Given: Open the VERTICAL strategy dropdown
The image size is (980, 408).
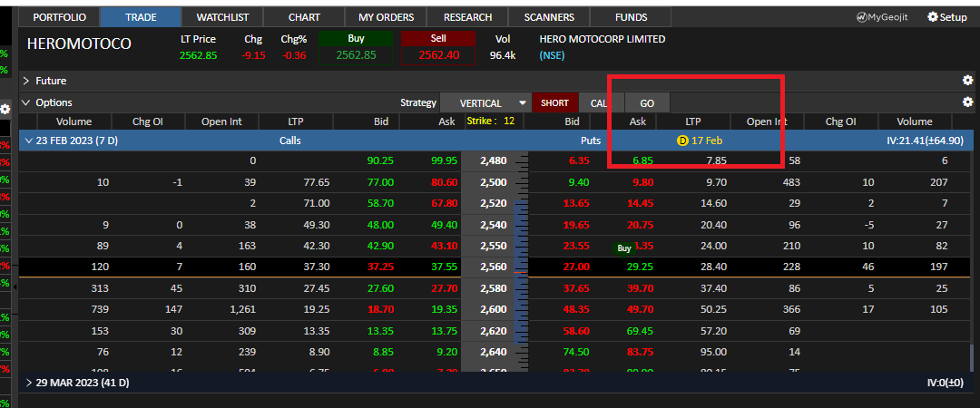Looking at the screenshot, I should tap(485, 103).
